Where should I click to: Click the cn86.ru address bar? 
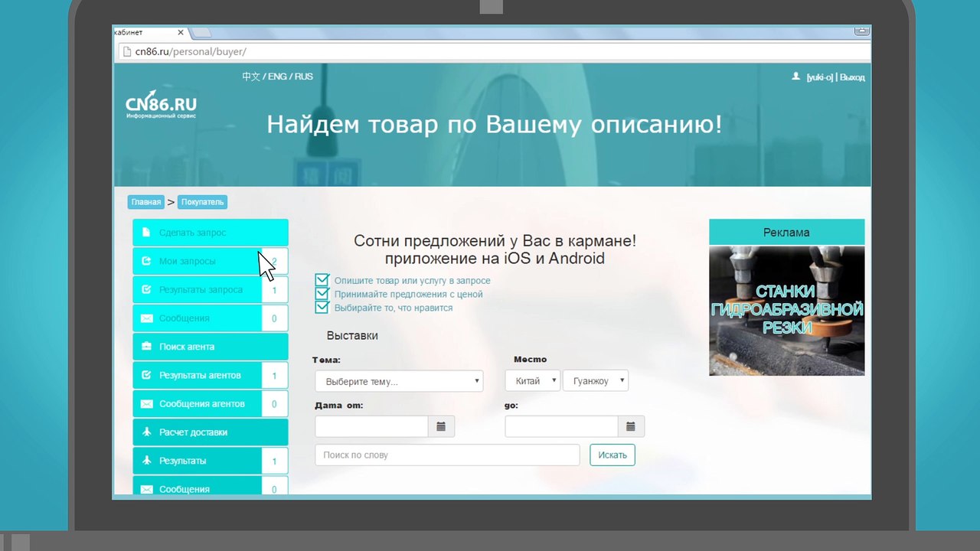click(x=494, y=52)
